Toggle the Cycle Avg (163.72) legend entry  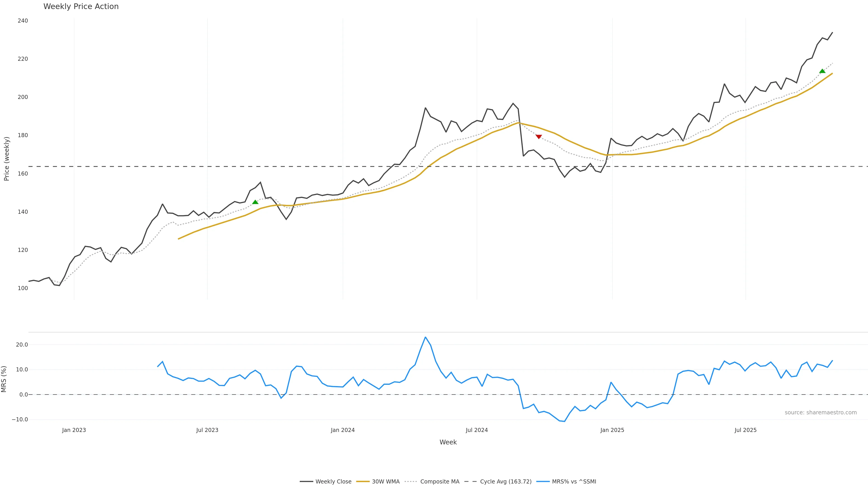pyautogui.click(x=505, y=482)
